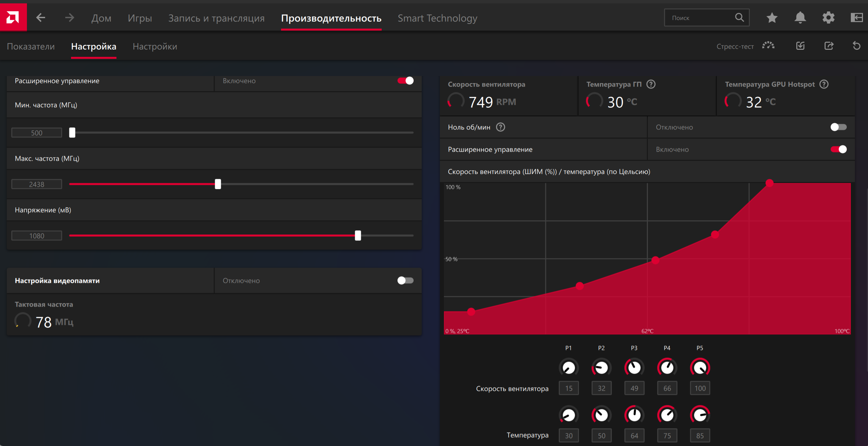Open favorites via the star icon
Screen dimensions: 868x446
pos(772,17)
